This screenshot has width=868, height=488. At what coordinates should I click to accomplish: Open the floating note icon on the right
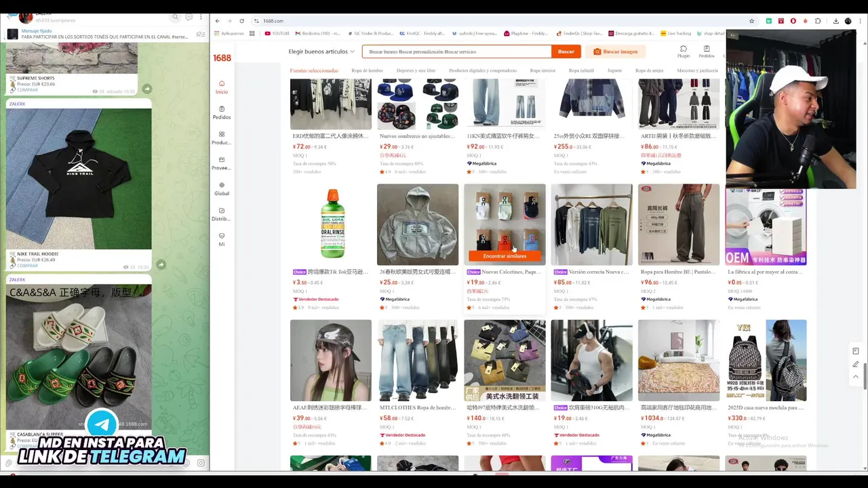point(856,351)
